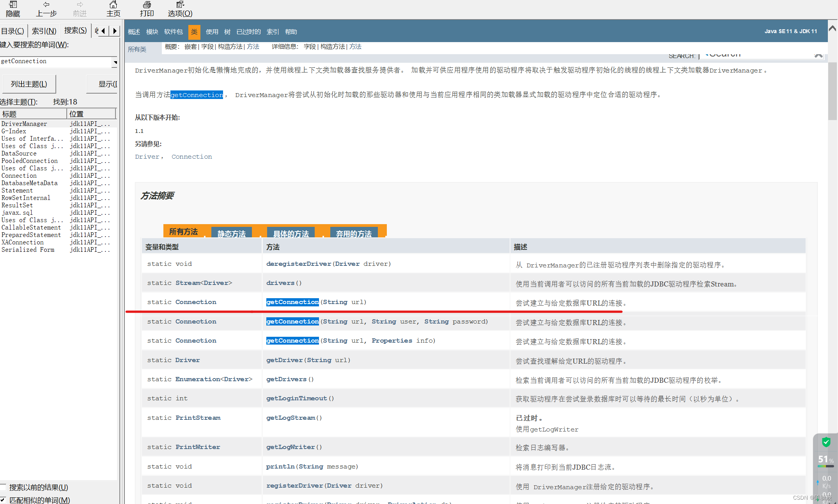Image resolution: width=838 pixels, height=504 pixels.
Task: Open the Driver see-also link
Action: pyautogui.click(x=147, y=157)
